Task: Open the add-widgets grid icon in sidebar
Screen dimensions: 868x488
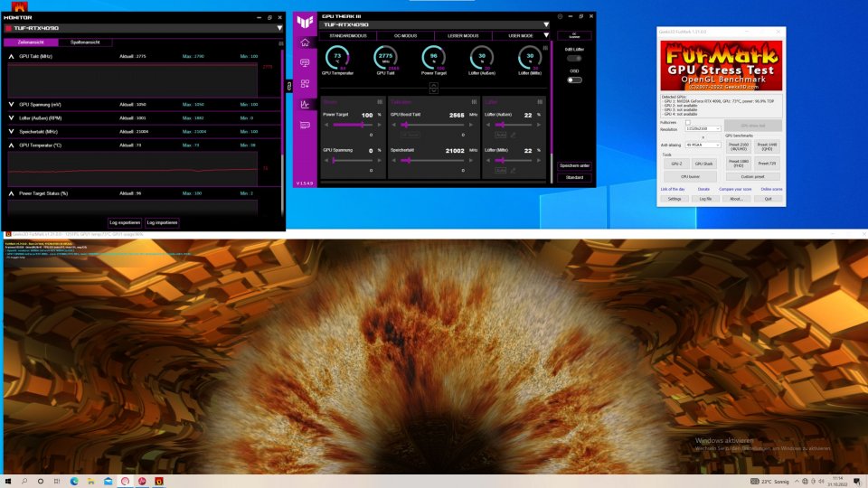Action: 305,83
